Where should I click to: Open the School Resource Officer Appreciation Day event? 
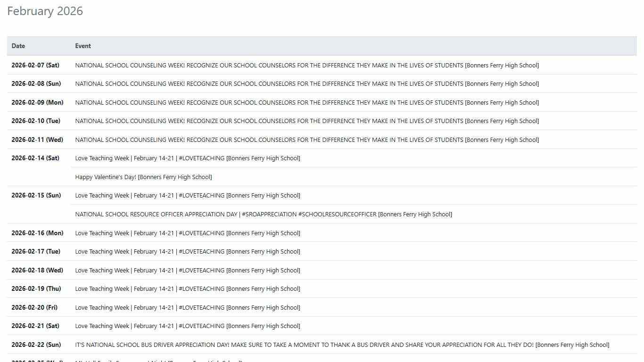tap(263, 214)
